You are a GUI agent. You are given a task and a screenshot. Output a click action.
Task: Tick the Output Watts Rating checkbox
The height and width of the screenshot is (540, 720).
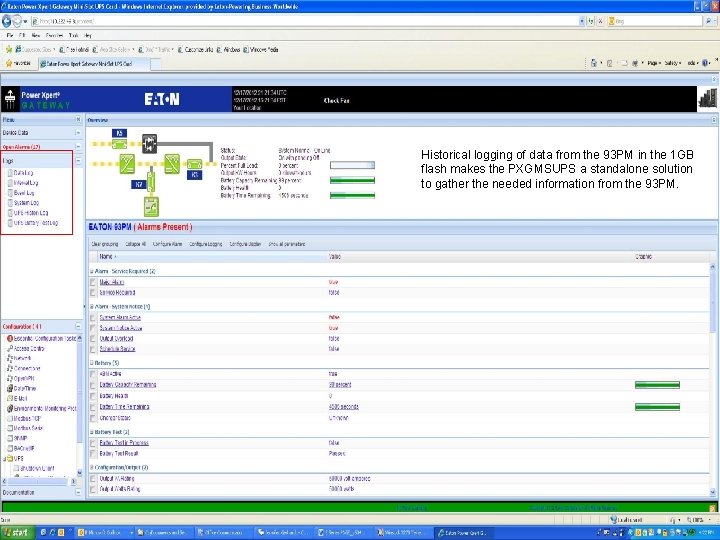point(93,489)
